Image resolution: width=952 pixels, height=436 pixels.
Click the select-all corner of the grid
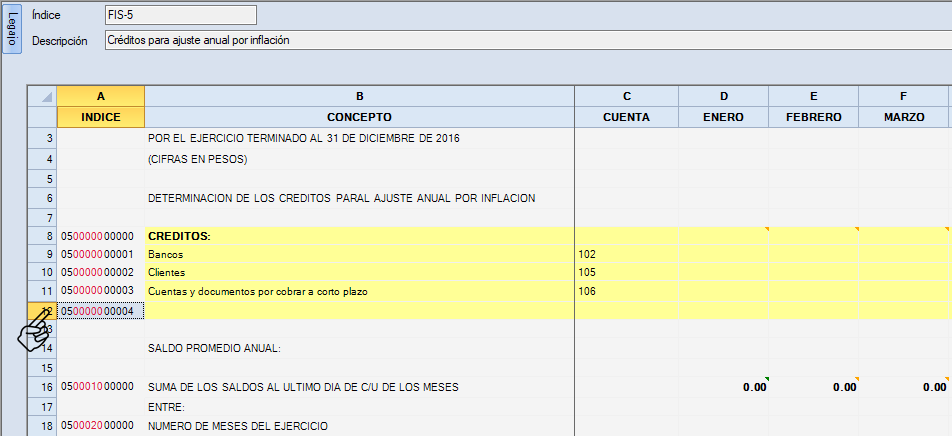click(42, 96)
